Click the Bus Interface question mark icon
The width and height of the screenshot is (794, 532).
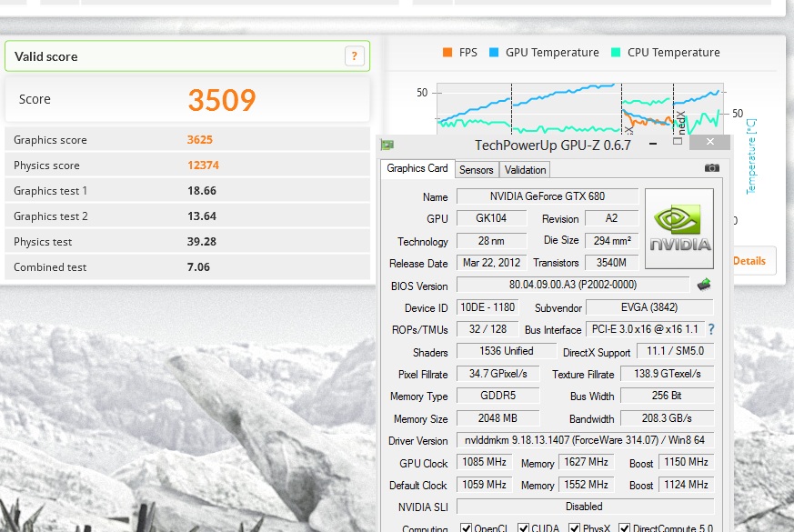[x=710, y=329]
